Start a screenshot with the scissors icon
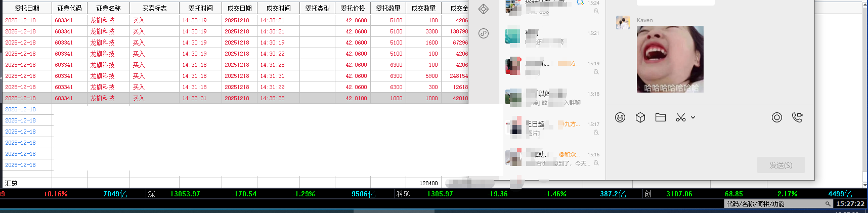This screenshot has width=868, height=213. [681, 117]
